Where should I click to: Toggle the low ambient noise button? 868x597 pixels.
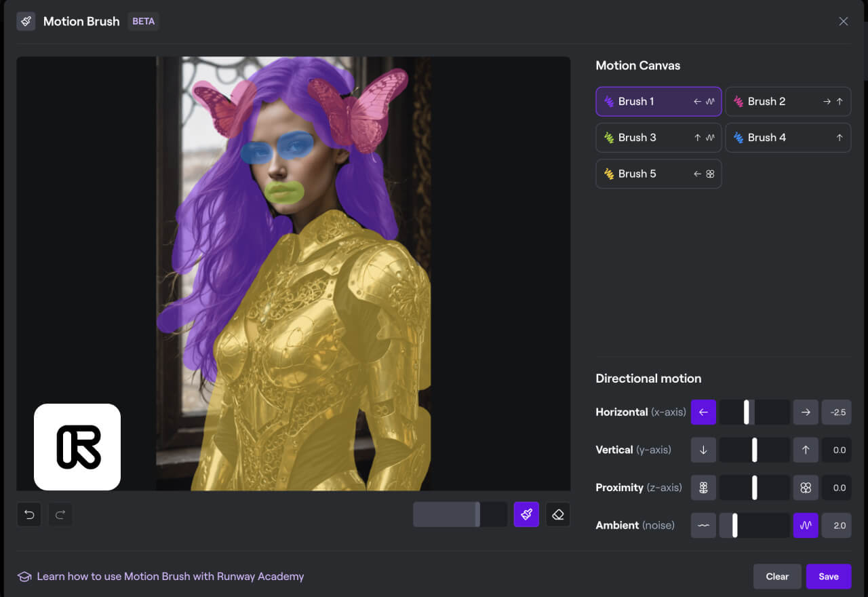point(703,526)
